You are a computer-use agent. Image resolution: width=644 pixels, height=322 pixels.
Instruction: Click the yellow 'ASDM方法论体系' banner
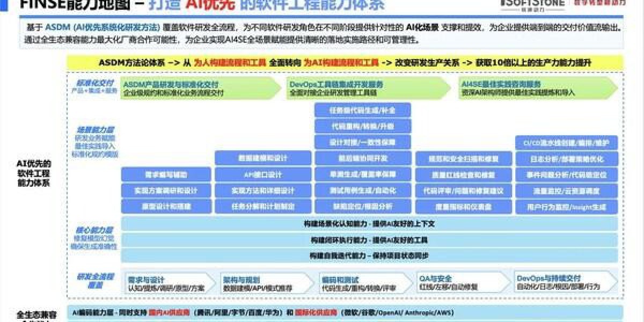(345, 62)
